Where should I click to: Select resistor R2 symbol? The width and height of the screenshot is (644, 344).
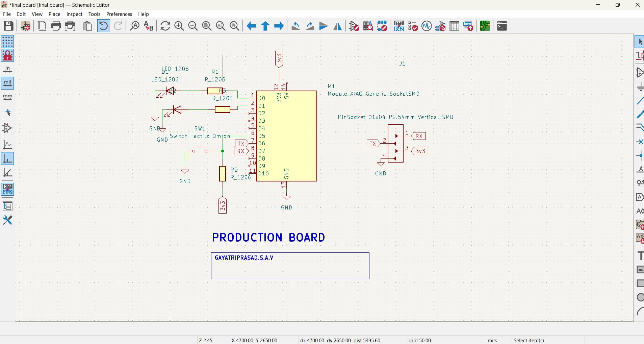tap(223, 174)
